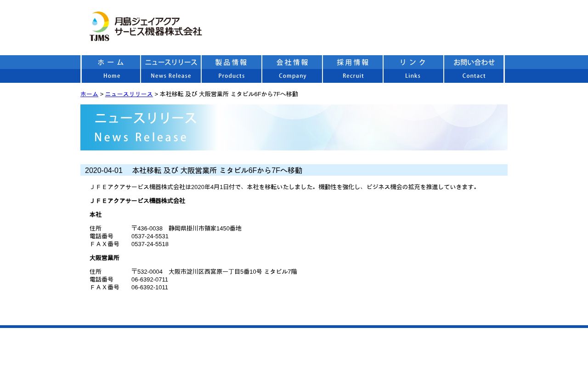Click the Osaka fax number 06-6392-1011
This screenshot has width=588, height=368.
click(150, 287)
